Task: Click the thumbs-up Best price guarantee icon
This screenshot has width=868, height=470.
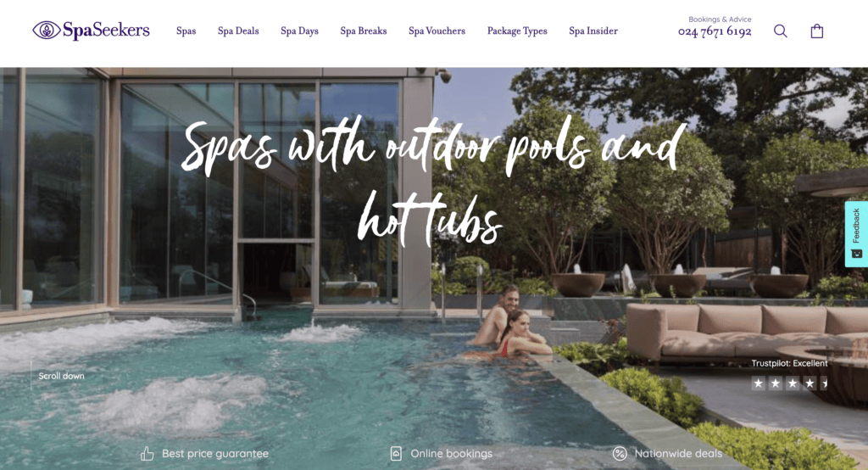Action: [x=147, y=454]
